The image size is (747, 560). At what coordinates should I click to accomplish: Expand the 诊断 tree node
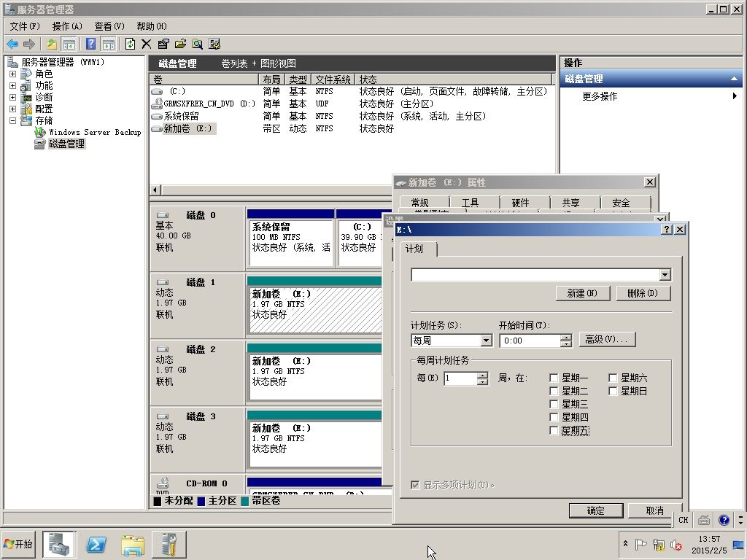pyautogui.click(x=12, y=97)
